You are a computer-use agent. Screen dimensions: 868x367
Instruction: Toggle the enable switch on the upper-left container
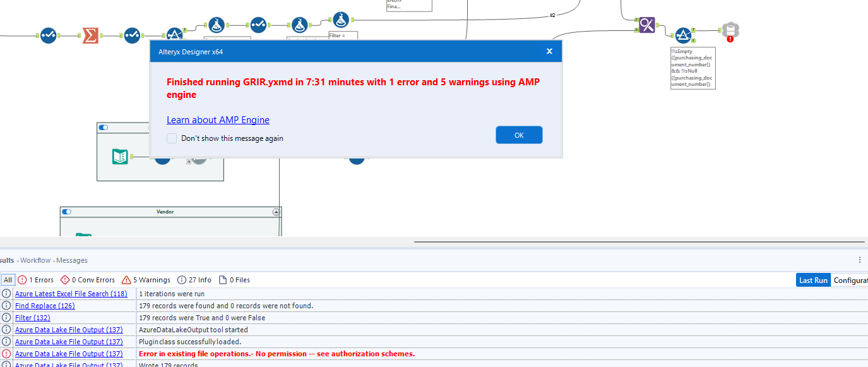coord(103,127)
